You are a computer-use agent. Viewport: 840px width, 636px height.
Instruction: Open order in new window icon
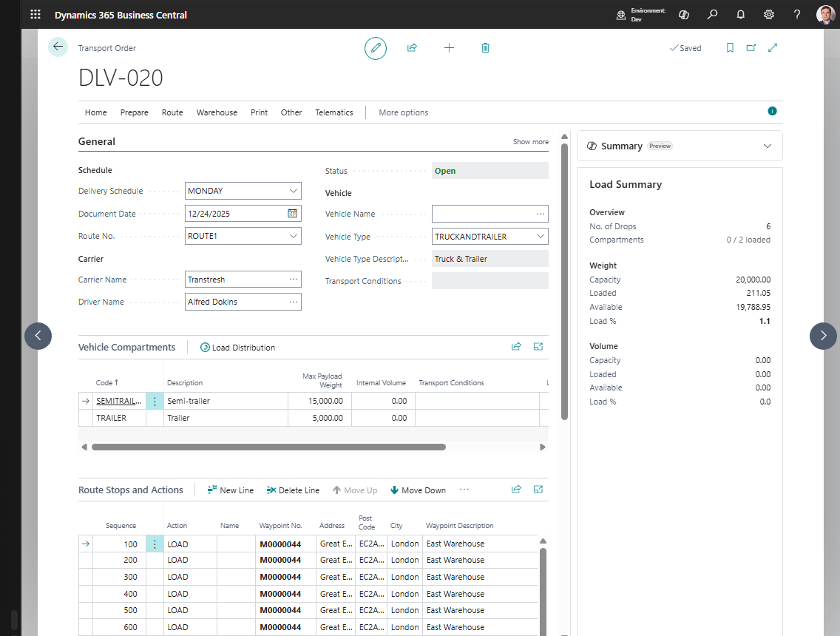point(751,47)
